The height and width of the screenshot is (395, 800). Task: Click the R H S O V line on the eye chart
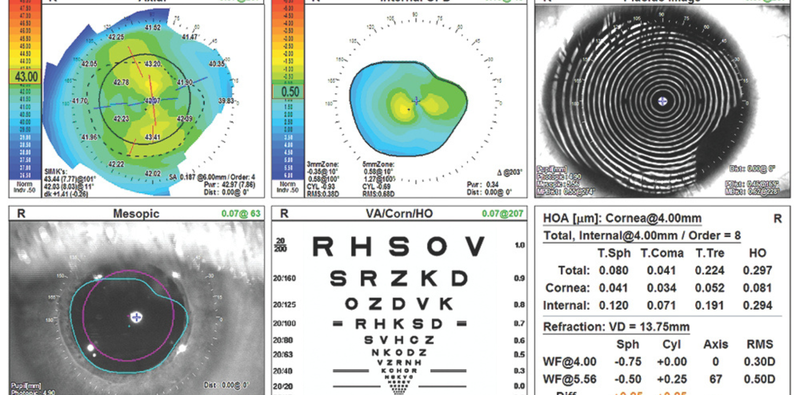click(398, 247)
